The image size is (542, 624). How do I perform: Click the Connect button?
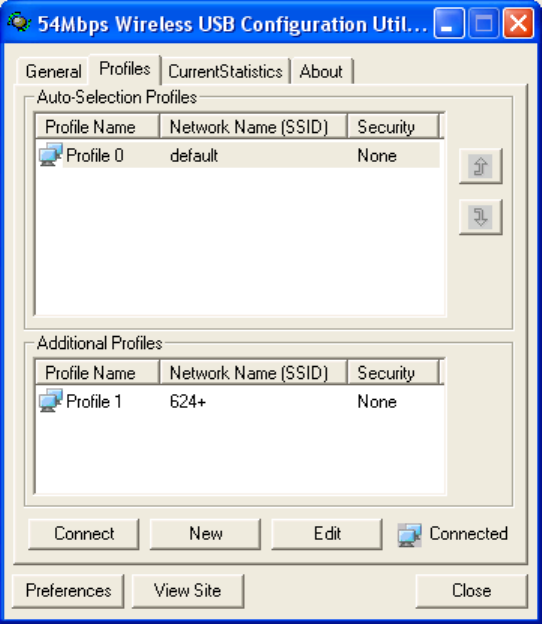click(84, 534)
